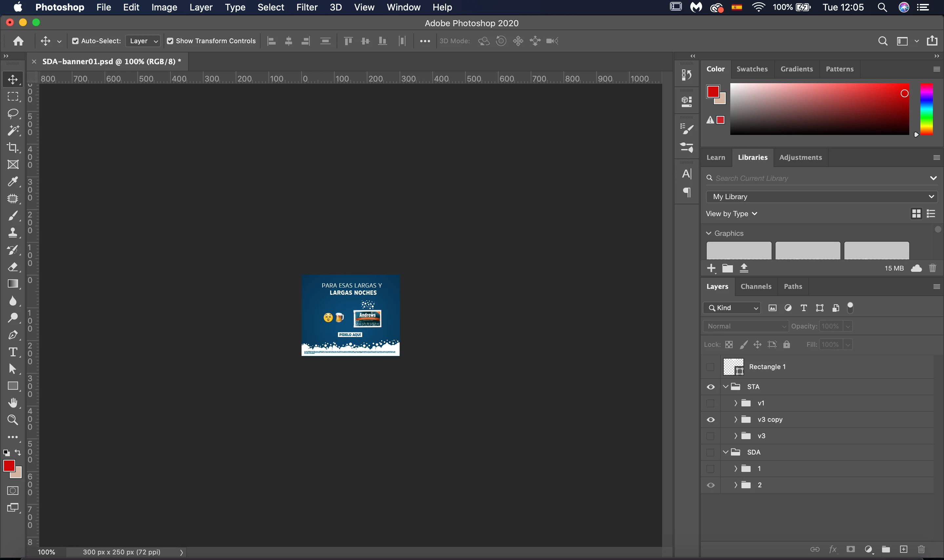The image size is (944, 560).
Task: Hide the v3 copy layer group
Action: coord(710,420)
